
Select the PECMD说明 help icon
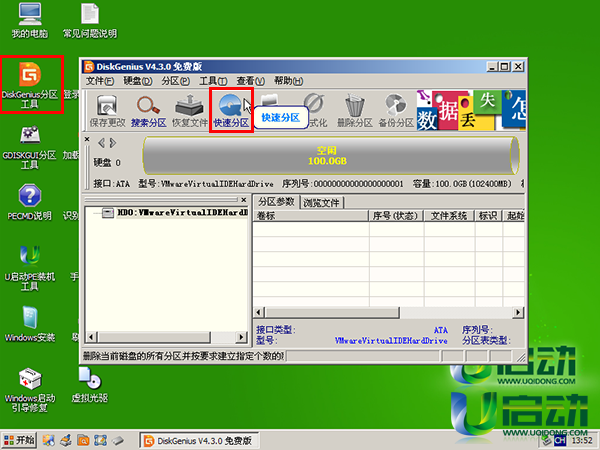point(29,202)
